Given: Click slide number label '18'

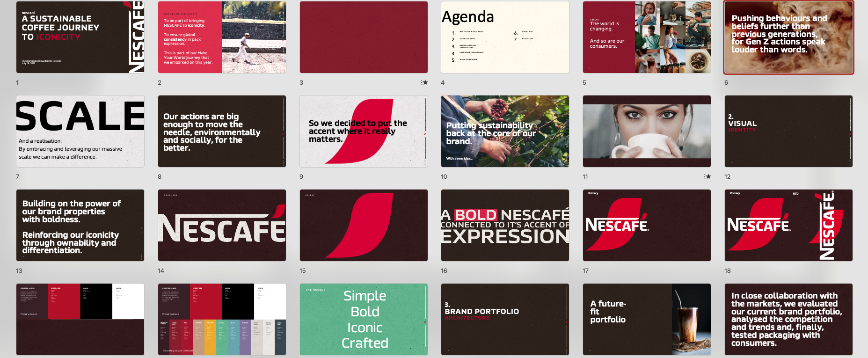Looking at the screenshot, I should pos(728,270).
